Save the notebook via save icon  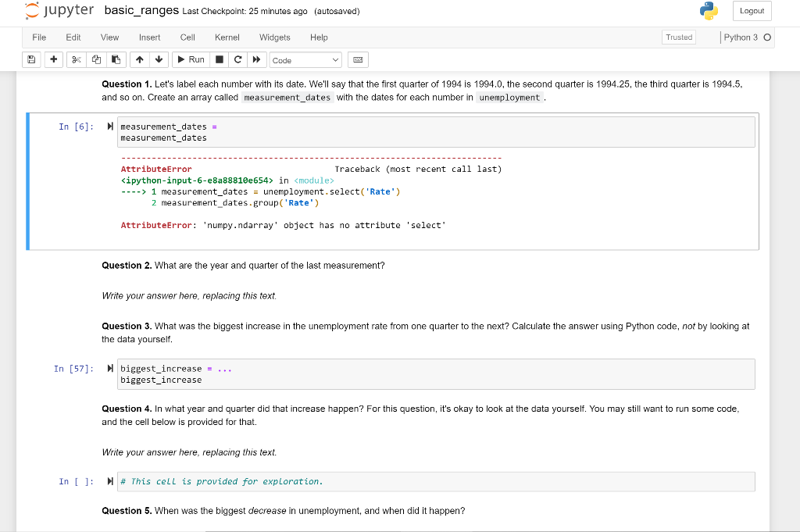pos(30,59)
